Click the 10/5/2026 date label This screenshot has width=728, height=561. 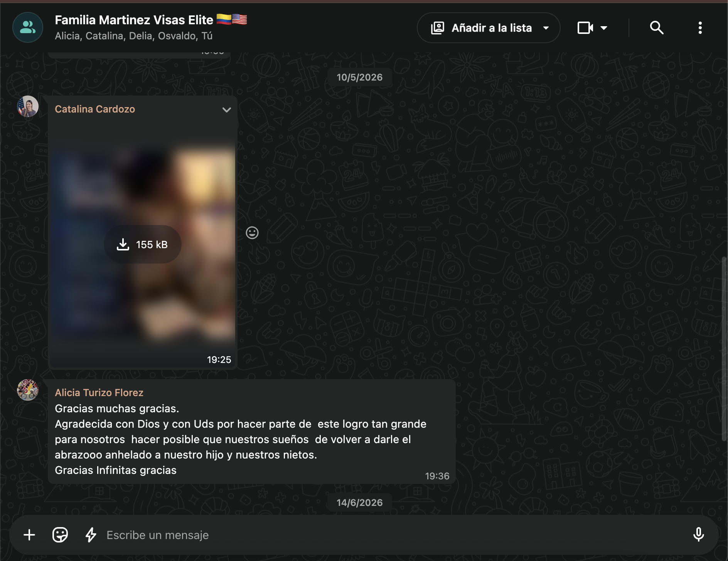point(359,77)
